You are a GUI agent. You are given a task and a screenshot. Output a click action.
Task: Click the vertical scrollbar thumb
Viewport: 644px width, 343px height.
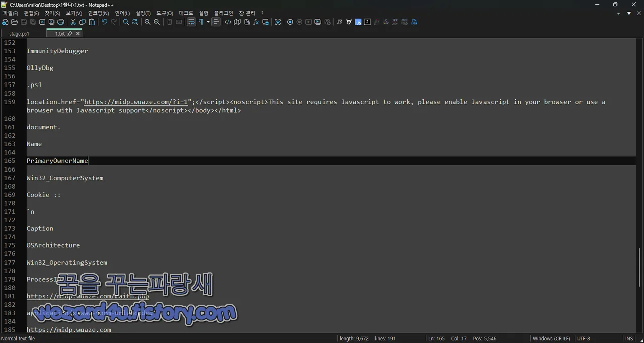click(x=640, y=267)
